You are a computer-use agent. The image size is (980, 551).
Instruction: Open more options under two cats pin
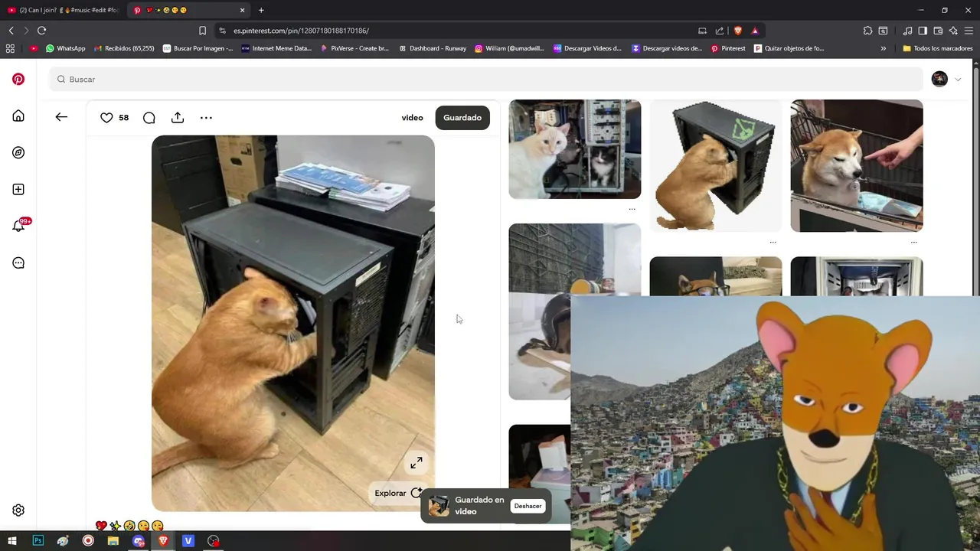tap(632, 209)
